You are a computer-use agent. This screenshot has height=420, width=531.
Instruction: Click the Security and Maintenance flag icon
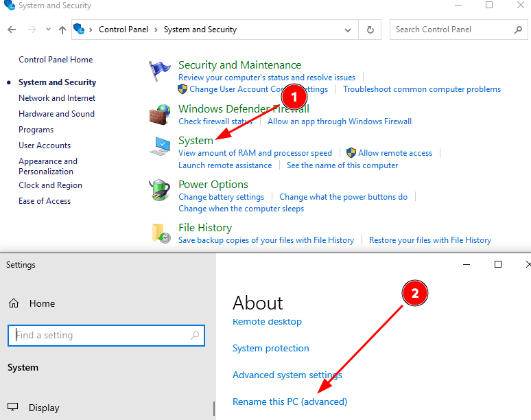click(159, 71)
